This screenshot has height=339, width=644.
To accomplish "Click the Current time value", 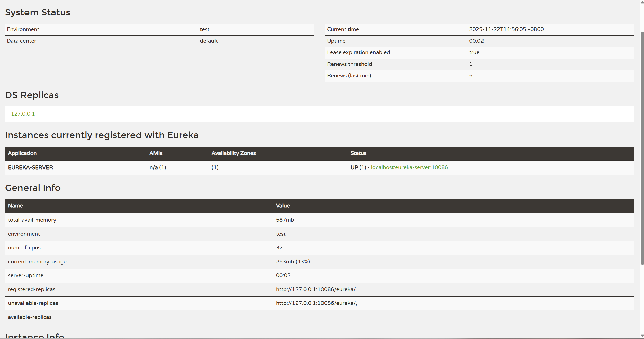I will point(506,29).
